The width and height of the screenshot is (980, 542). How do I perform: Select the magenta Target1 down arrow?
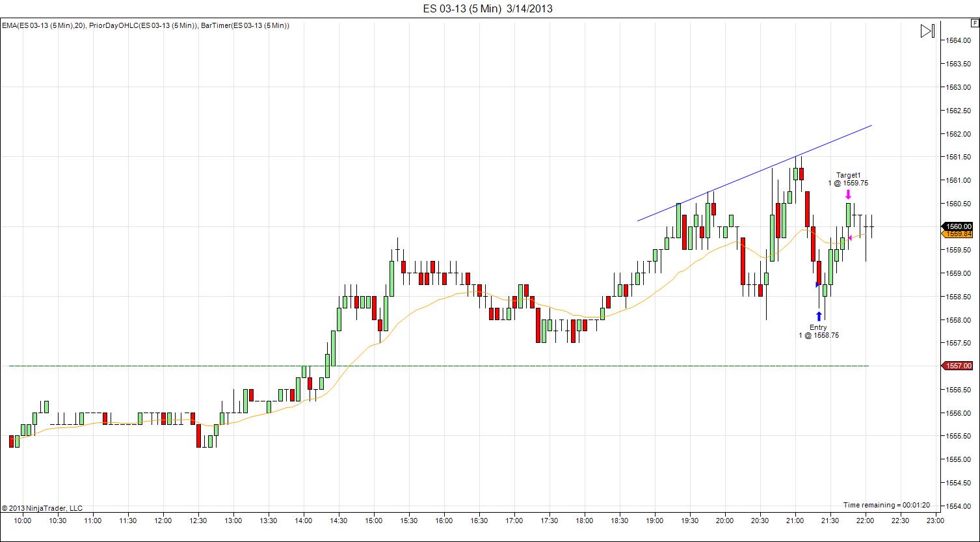pyautogui.click(x=848, y=194)
